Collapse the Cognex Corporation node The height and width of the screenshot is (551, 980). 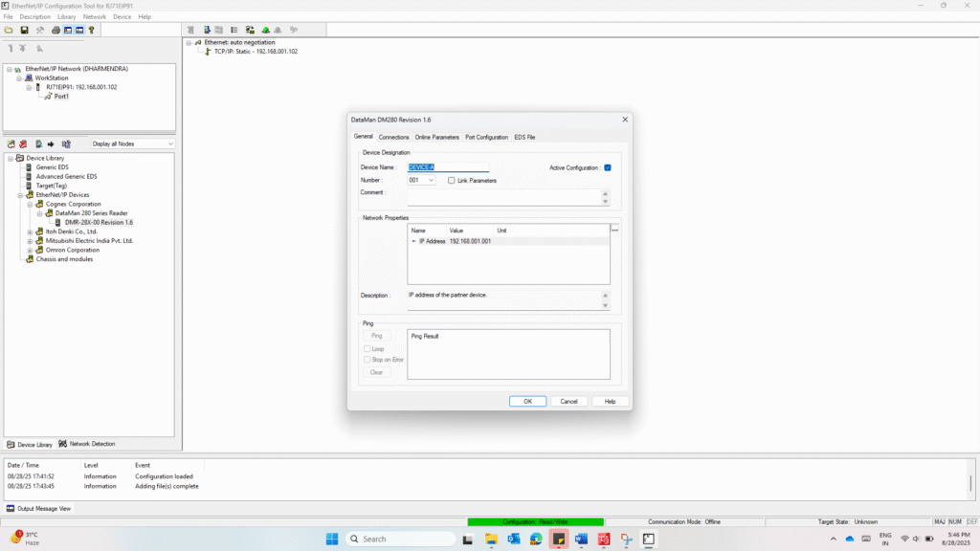(30, 205)
